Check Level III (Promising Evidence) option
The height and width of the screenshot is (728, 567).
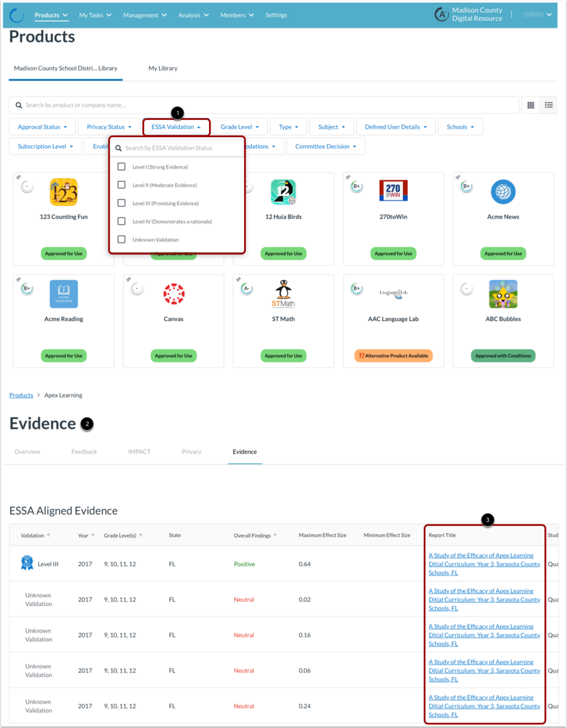pos(121,203)
